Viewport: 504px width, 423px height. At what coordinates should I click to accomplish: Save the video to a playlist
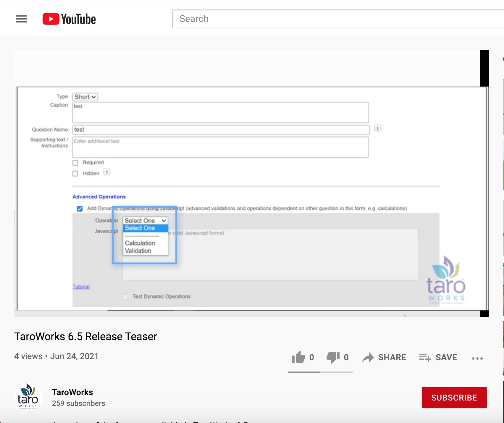pyautogui.click(x=438, y=357)
